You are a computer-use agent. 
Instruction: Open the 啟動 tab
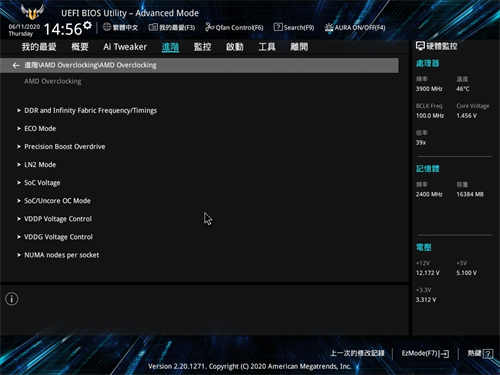[235, 47]
